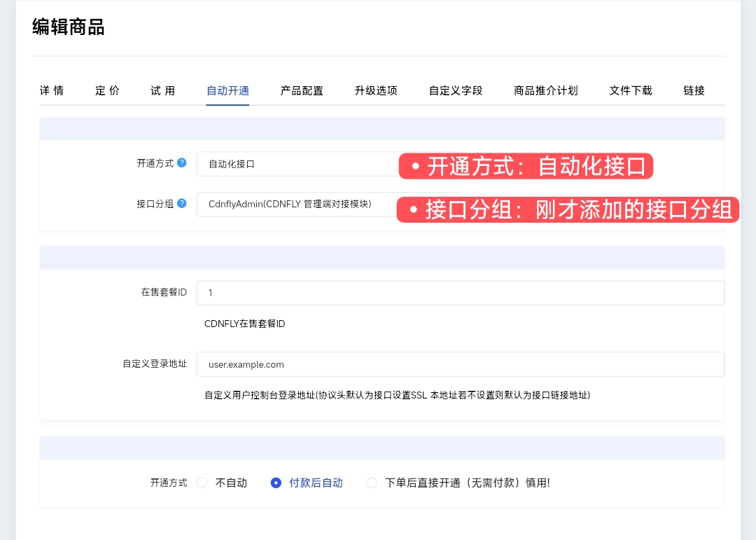Open the 商品推介计划 tab
Screen dimensions: 756x540
click(x=546, y=90)
